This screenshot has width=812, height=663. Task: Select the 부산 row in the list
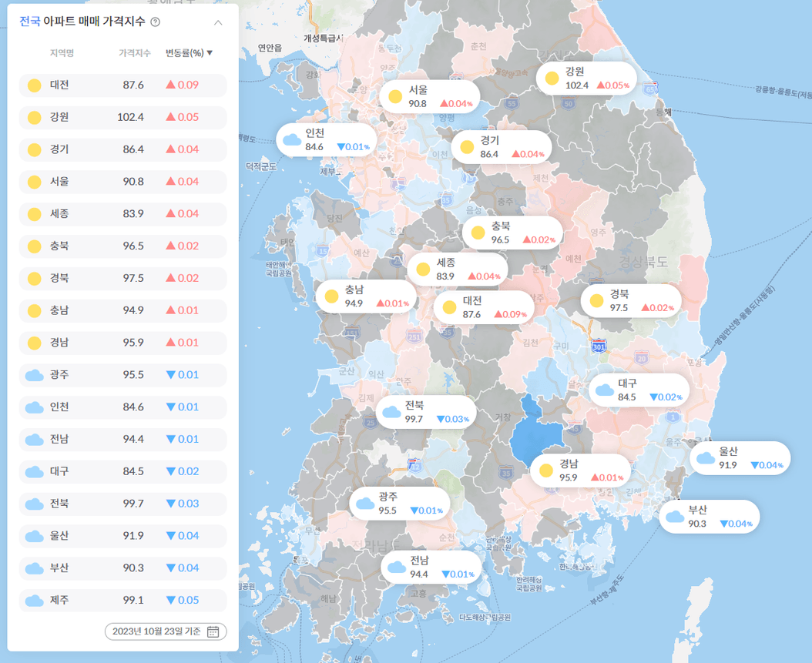click(x=122, y=568)
